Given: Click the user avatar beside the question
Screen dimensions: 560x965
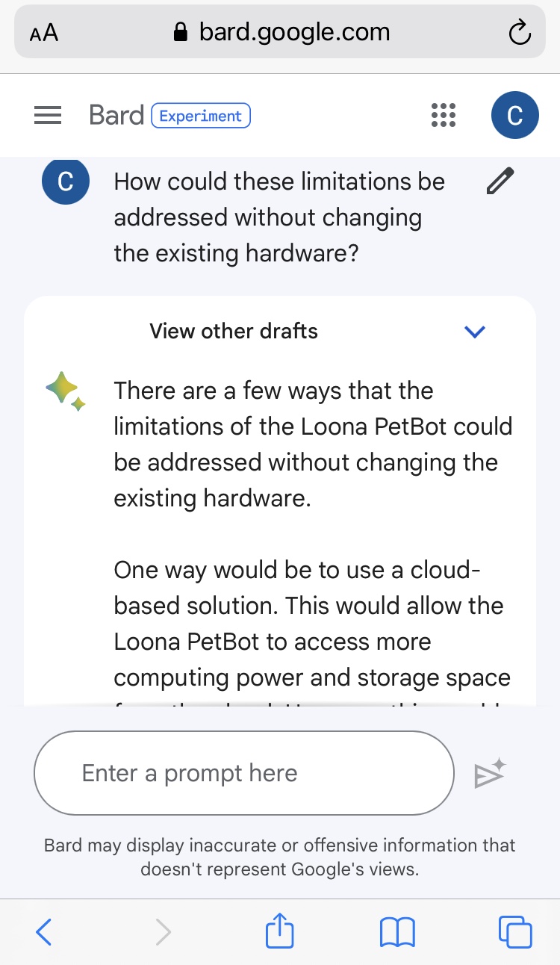Looking at the screenshot, I should click(x=66, y=181).
